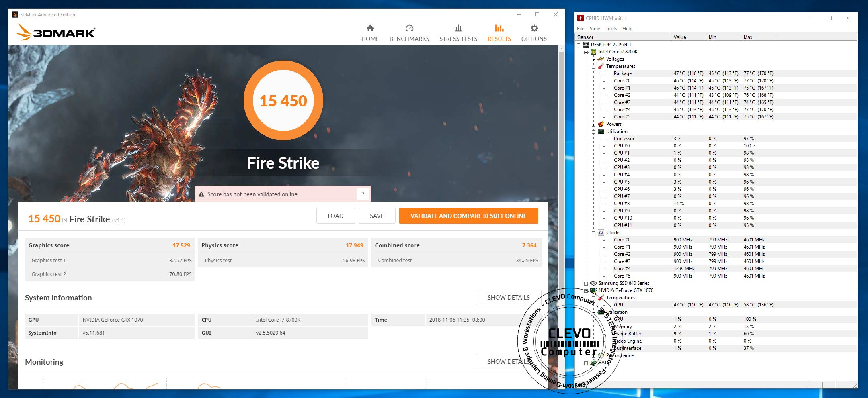Open the Help menu in HWMonitor
Image resolution: width=868 pixels, height=398 pixels.
click(x=627, y=29)
